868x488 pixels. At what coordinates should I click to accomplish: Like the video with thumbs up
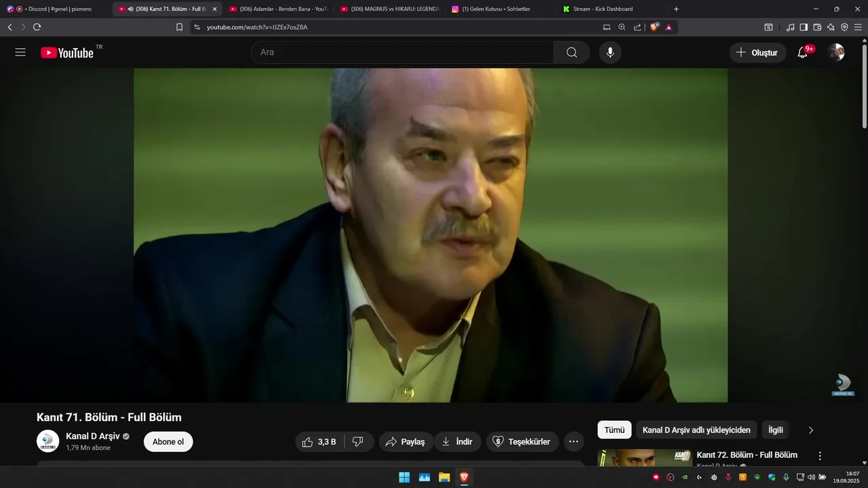coord(319,442)
